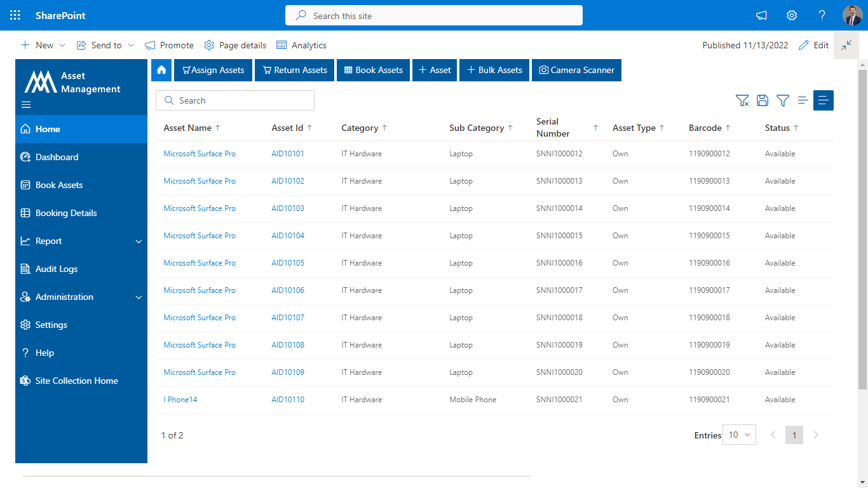Viewport: 868px width, 488px height.
Task: Open the filter options funnel icon
Action: pyautogui.click(x=782, y=100)
